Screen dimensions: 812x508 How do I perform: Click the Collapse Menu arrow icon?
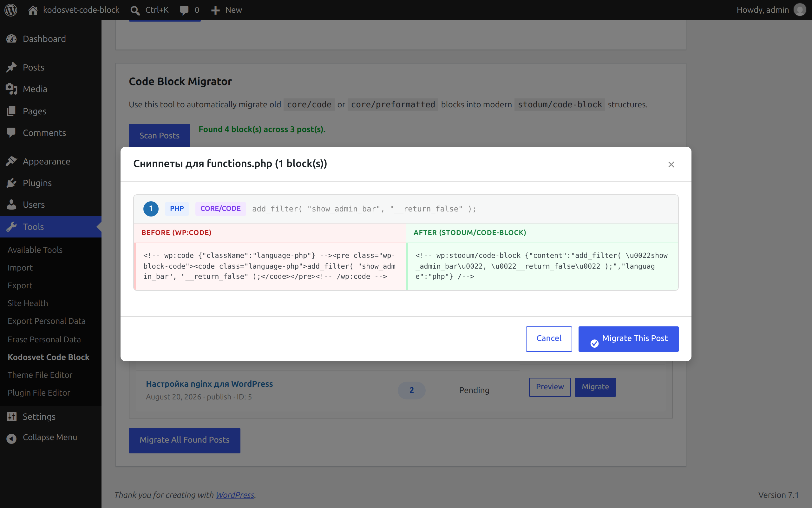click(x=11, y=438)
